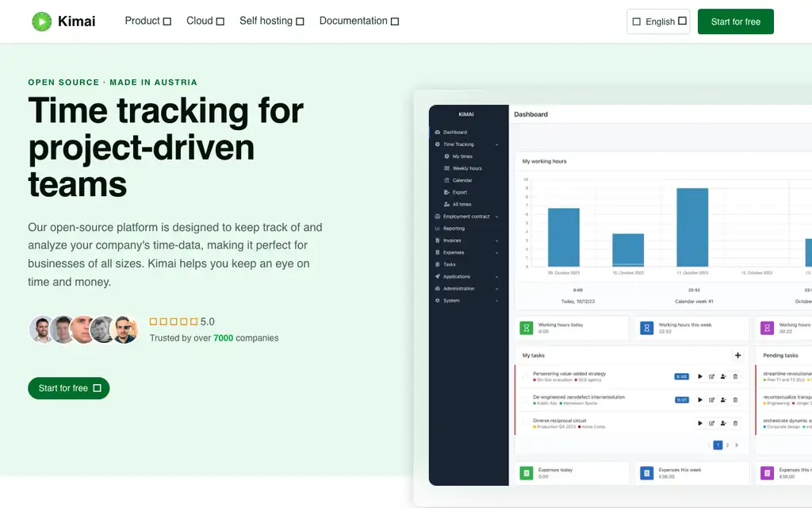
Task: Check the Persevering value-added strategy task checkbox
Action: click(x=525, y=376)
